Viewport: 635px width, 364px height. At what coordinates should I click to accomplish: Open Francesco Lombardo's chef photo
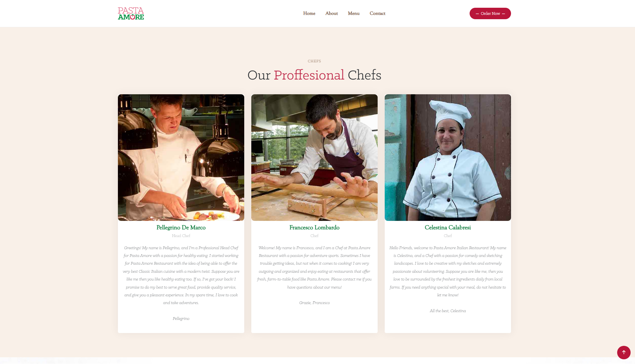click(x=314, y=158)
